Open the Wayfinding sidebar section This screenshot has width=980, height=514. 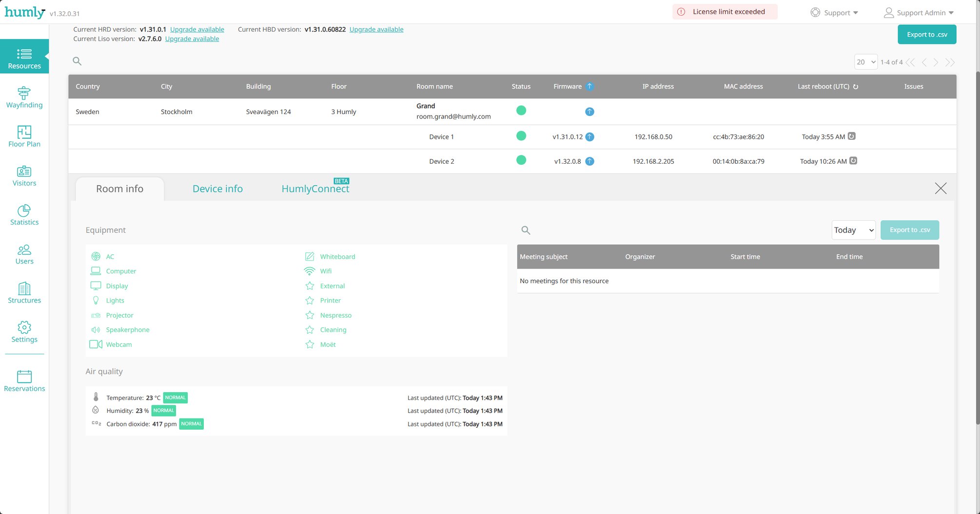point(24,97)
